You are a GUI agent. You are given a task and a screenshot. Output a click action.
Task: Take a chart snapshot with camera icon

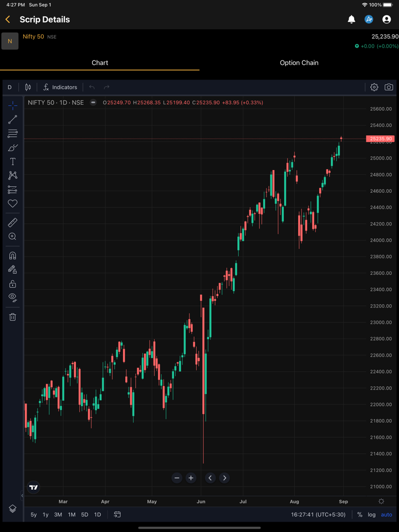pyautogui.click(x=388, y=87)
